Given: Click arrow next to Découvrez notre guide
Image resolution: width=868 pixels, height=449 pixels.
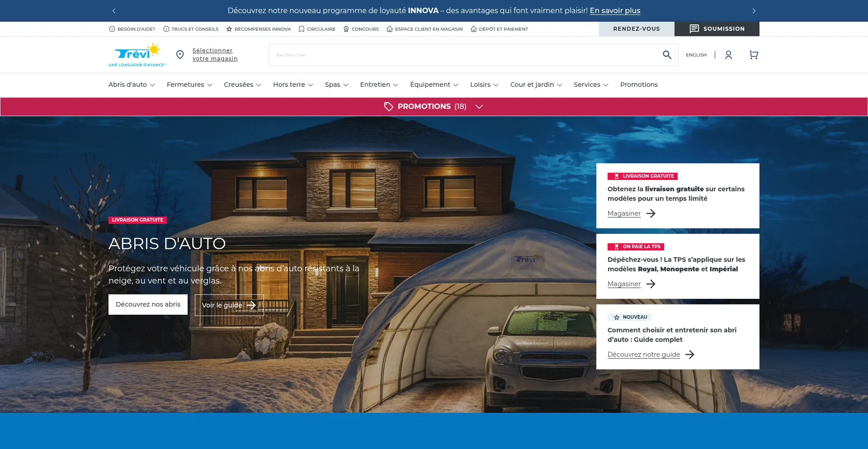Looking at the screenshot, I should coord(689,354).
